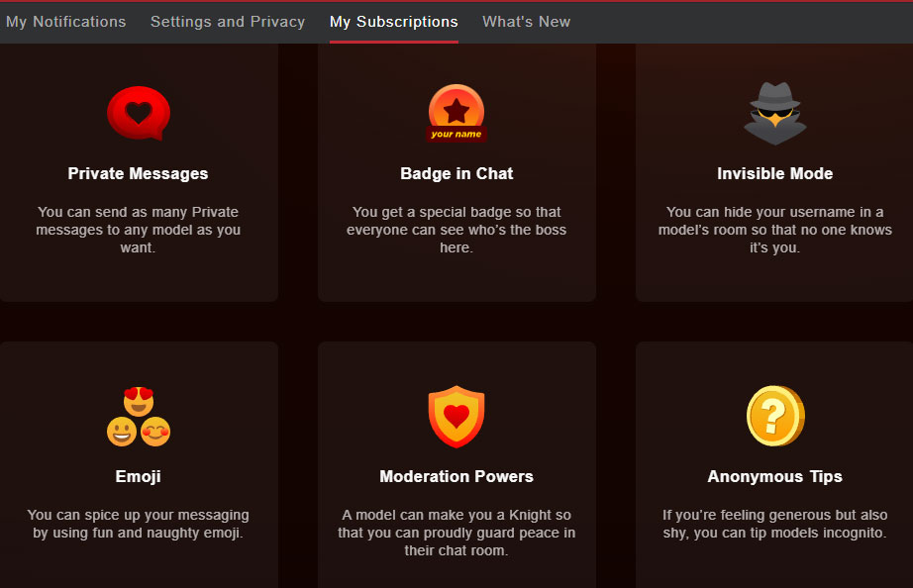Click the Private Messages heading

click(139, 173)
